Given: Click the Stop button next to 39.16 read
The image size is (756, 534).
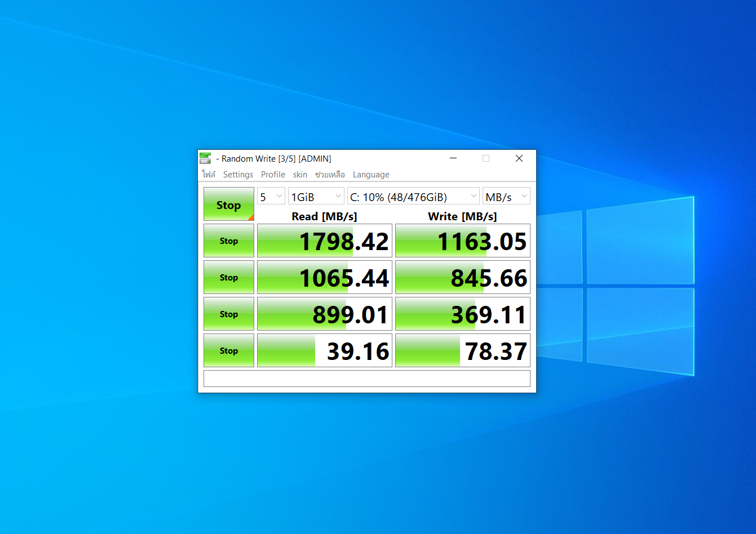Looking at the screenshot, I should pos(229,350).
